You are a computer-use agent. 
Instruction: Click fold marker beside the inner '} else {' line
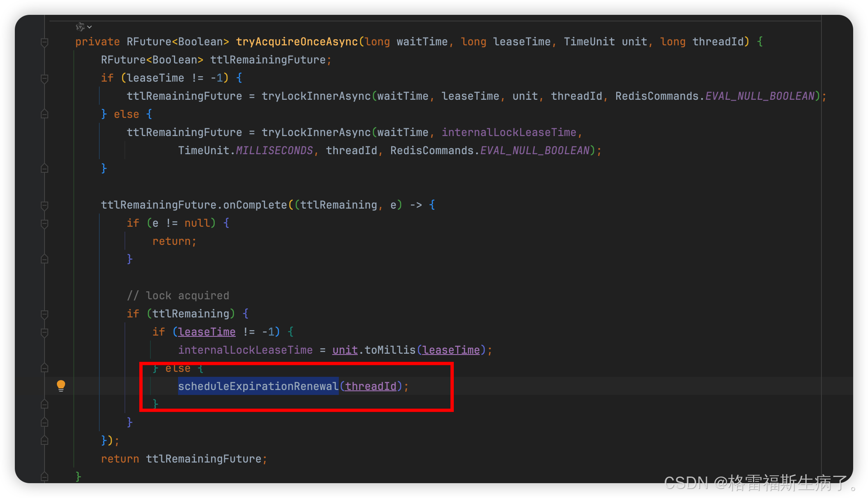(x=45, y=368)
